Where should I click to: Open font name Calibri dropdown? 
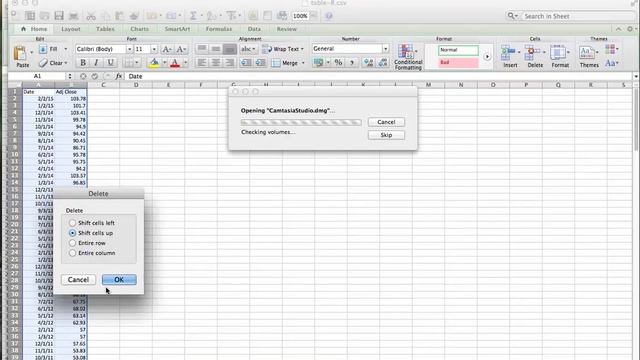tap(129, 49)
